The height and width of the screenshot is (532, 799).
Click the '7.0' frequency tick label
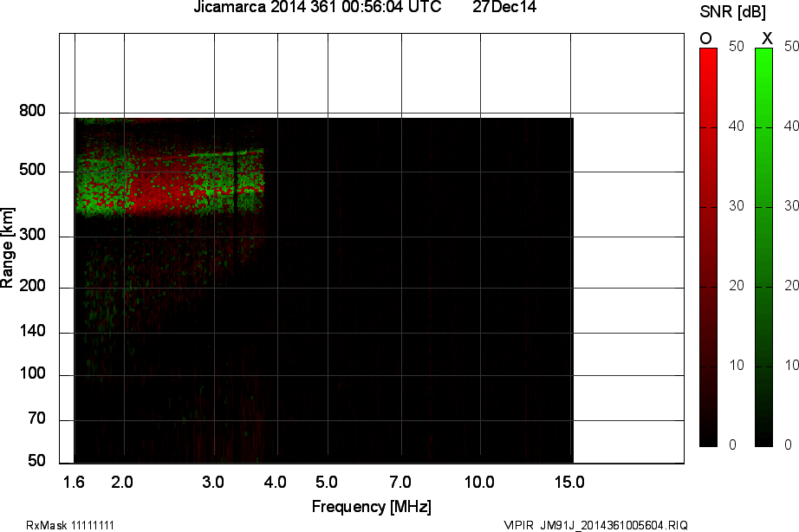(x=400, y=482)
